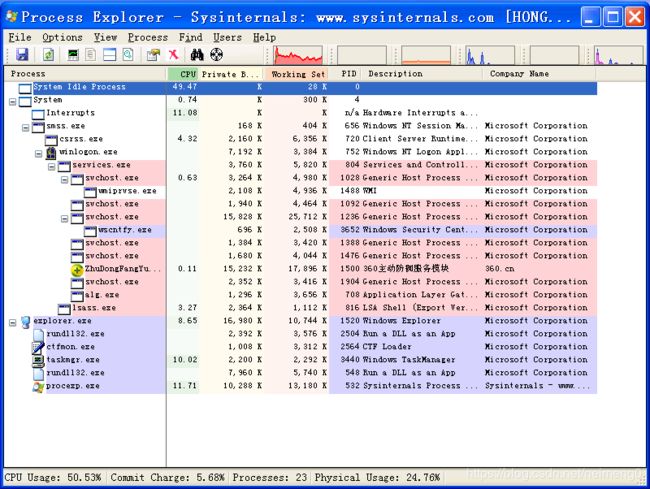Sort by the Company Name column header
Screen dimensions: 650x489
pyautogui.click(x=539, y=74)
